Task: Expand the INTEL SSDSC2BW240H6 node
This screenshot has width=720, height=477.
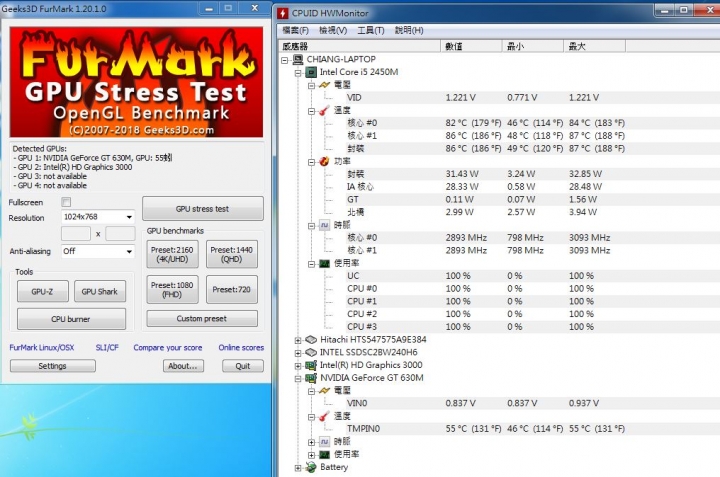Action: [298, 354]
